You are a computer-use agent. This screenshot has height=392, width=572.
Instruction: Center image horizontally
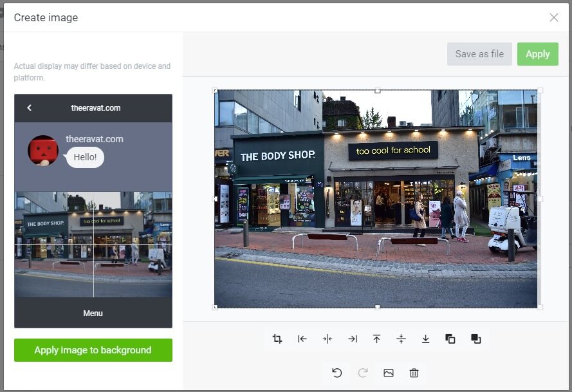tap(328, 339)
